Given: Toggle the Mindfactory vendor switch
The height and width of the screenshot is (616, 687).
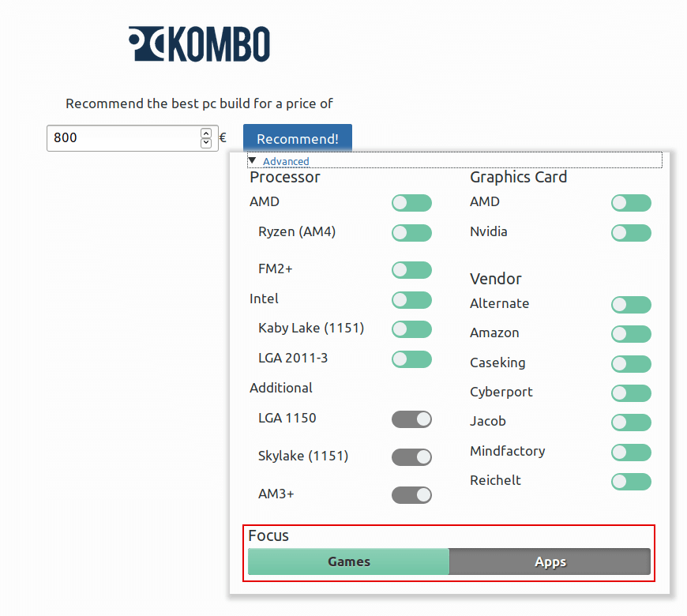Looking at the screenshot, I should click(631, 453).
